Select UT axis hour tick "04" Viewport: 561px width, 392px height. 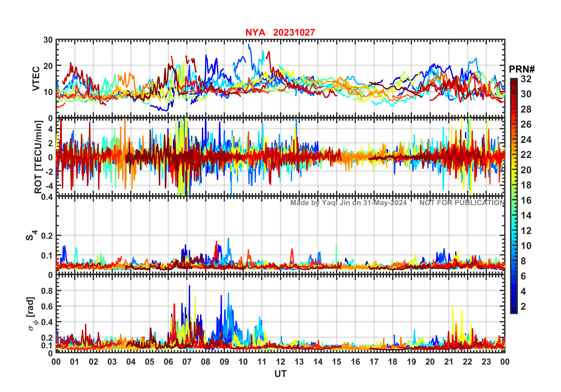click(131, 362)
